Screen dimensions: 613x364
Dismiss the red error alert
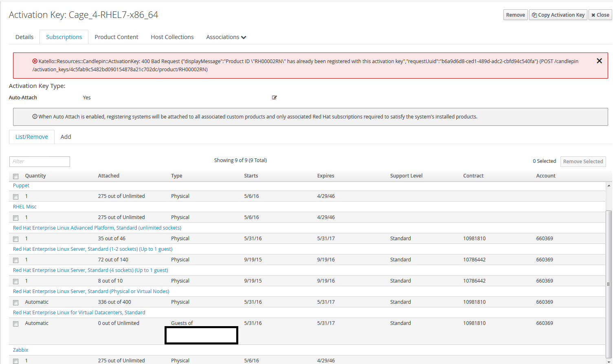tap(599, 61)
